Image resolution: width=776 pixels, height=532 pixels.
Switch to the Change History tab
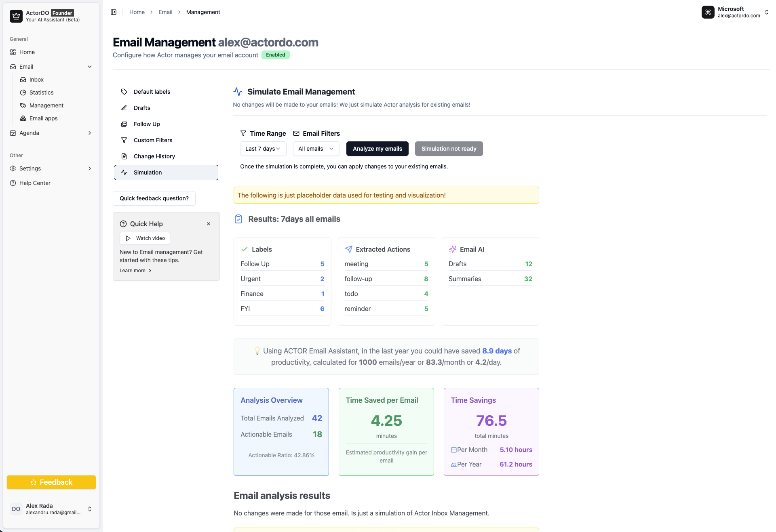coord(154,156)
